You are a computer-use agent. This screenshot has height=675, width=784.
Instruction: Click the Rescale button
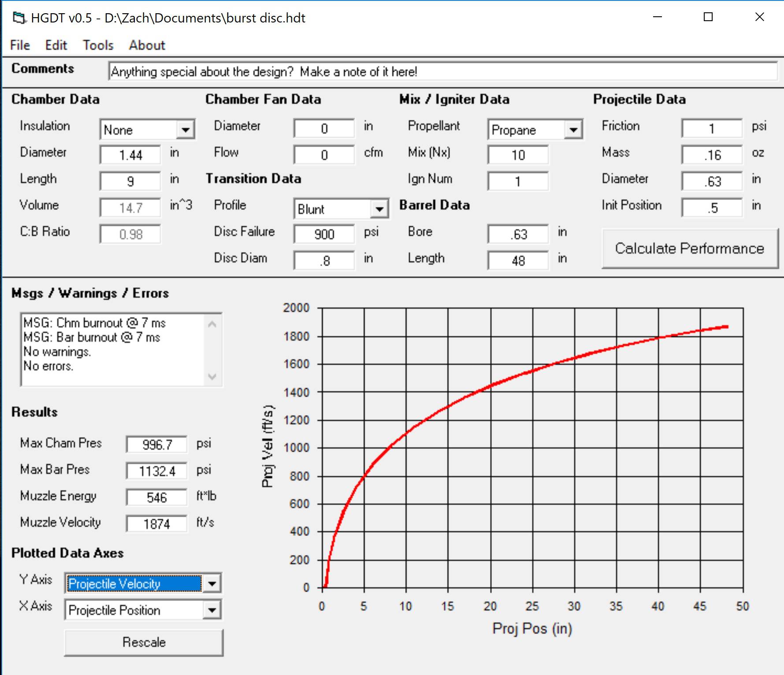point(144,642)
